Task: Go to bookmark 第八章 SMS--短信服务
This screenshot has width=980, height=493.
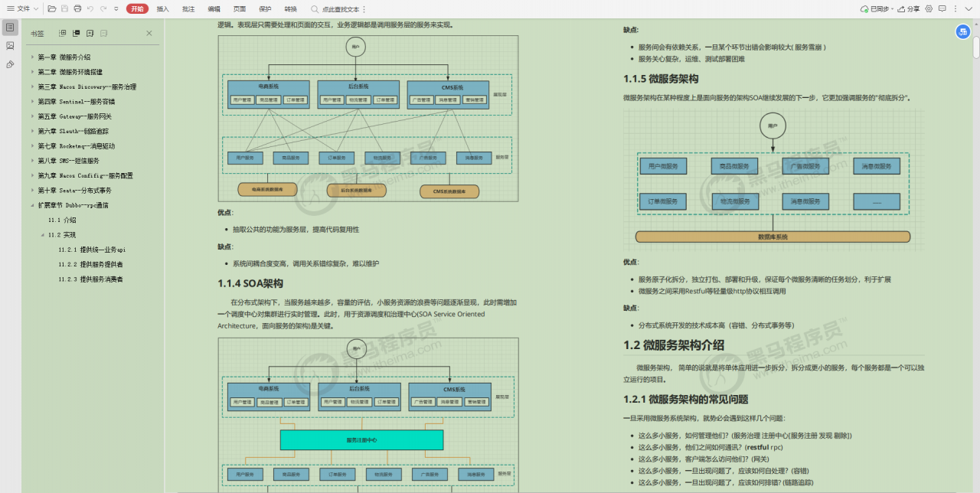Action: (69, 161)
